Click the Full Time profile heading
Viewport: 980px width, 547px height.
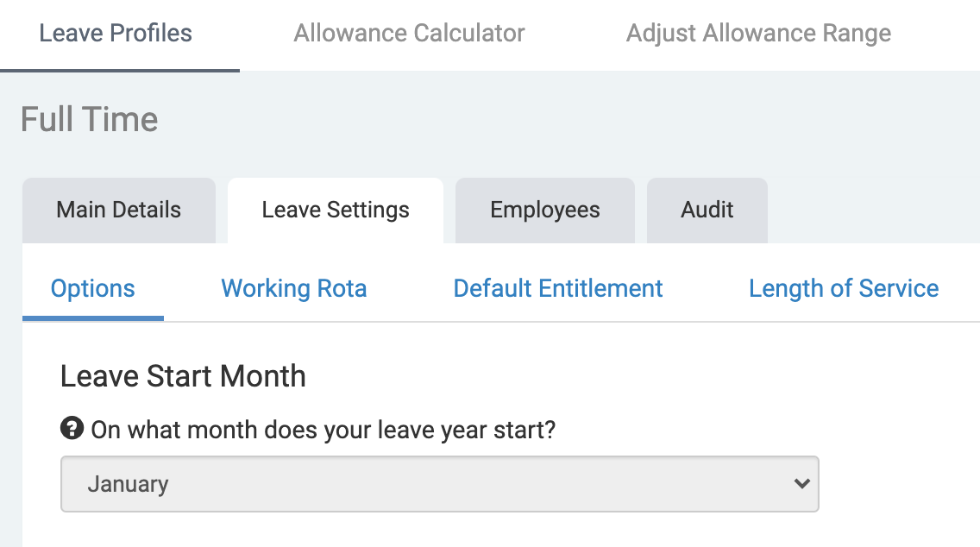89,119
